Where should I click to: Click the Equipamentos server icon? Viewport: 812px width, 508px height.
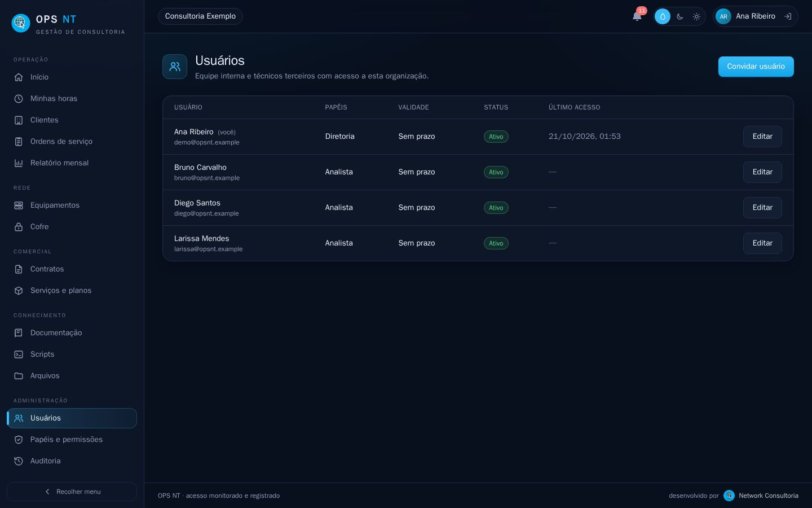19,205
